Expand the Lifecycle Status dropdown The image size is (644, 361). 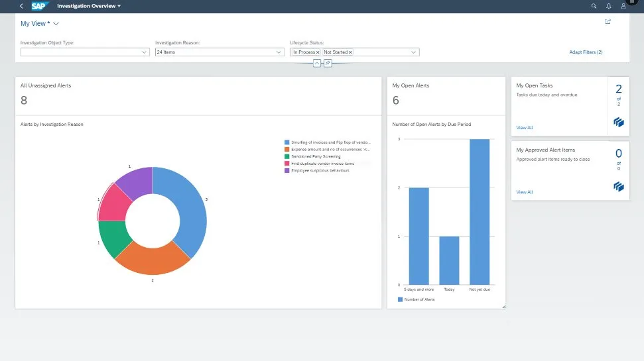click(x=414, y=52)
